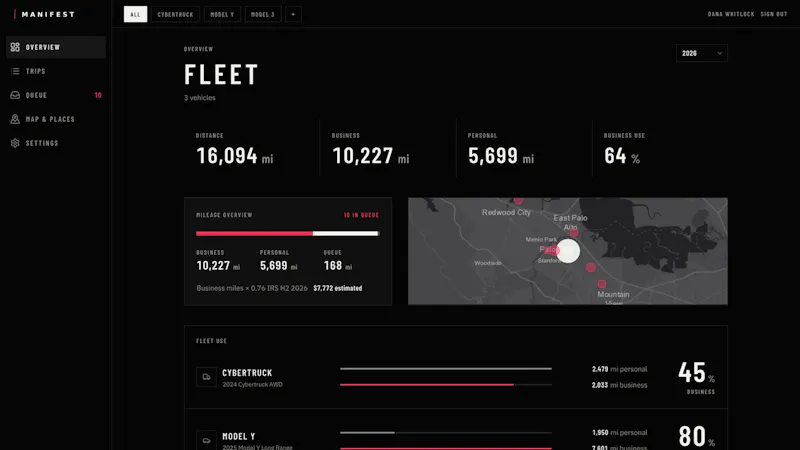Click the 1,950 mi personal value

[619, 433]
